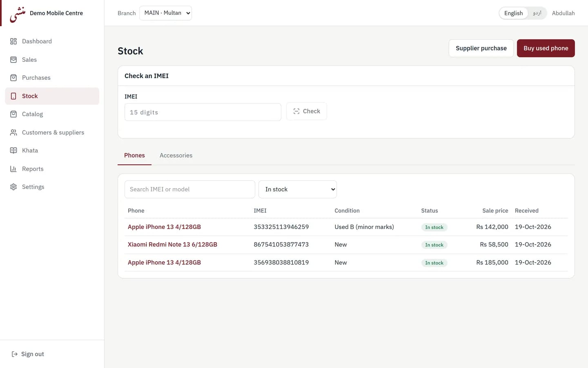This screenshot has width=588, height=368.
Task: Click the Reports chart icon in the sidebar
Action: 13,169
